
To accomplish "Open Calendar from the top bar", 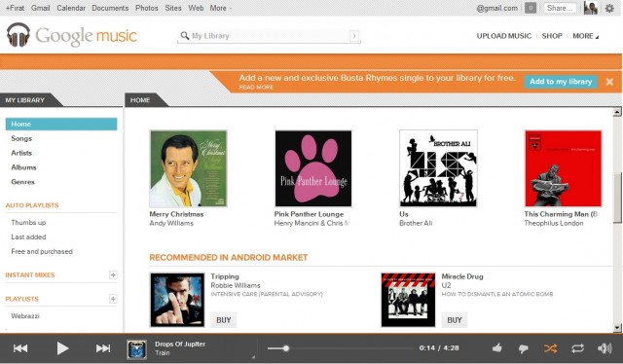I will click(x=71, y=8).
